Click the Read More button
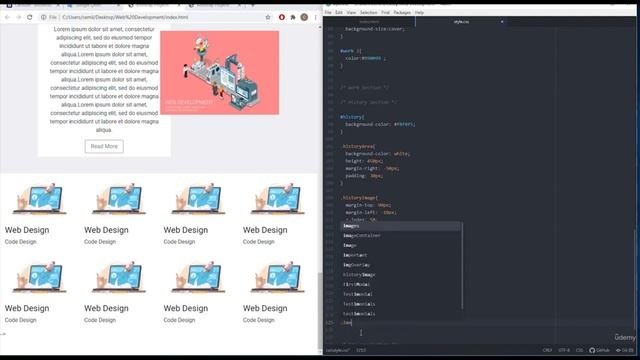Viewport: 640px width, 360px height. click(x=104, y=146)
